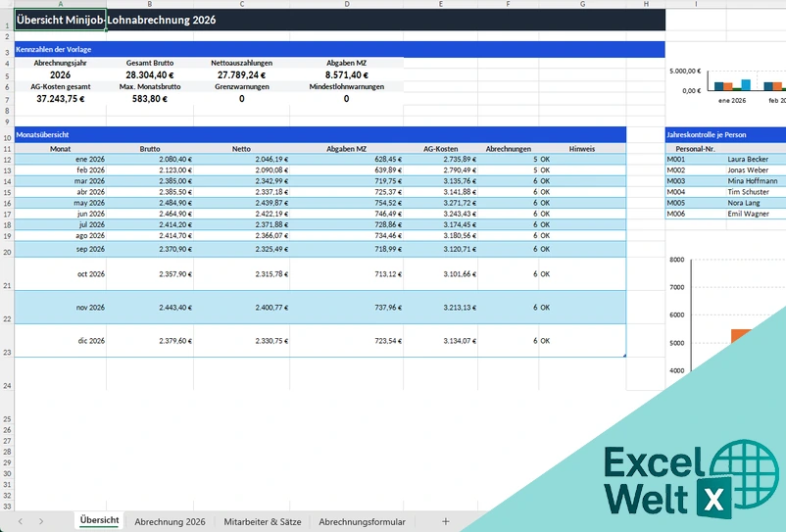Select the AG-Kosten column header cell
Viewport: 786px width, 532px height.
[441, 149]
